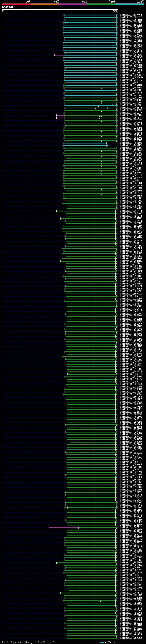146x644 pixels.
Task: Select hit UniRef100_P19683
Action: click(131, 168)
